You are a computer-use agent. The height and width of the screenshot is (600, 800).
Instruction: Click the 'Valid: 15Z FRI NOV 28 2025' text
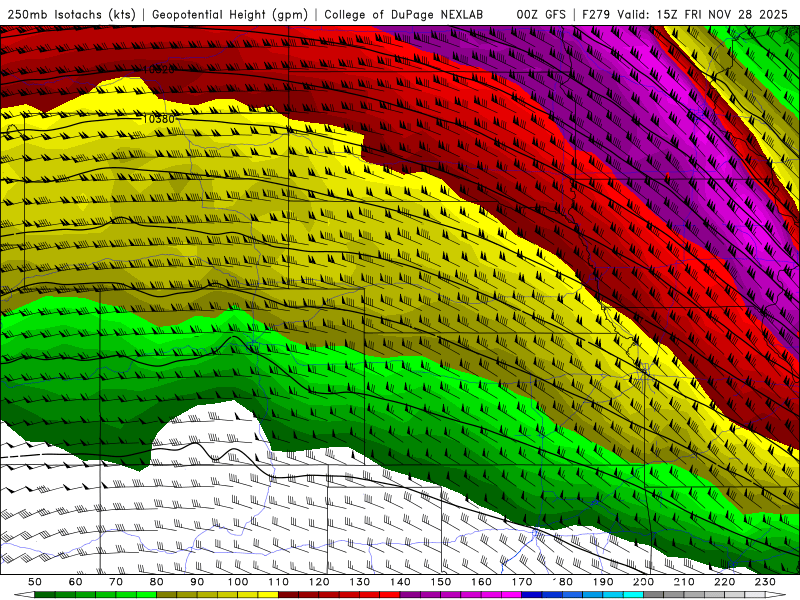pyautogui.click(x=703, y=15)
